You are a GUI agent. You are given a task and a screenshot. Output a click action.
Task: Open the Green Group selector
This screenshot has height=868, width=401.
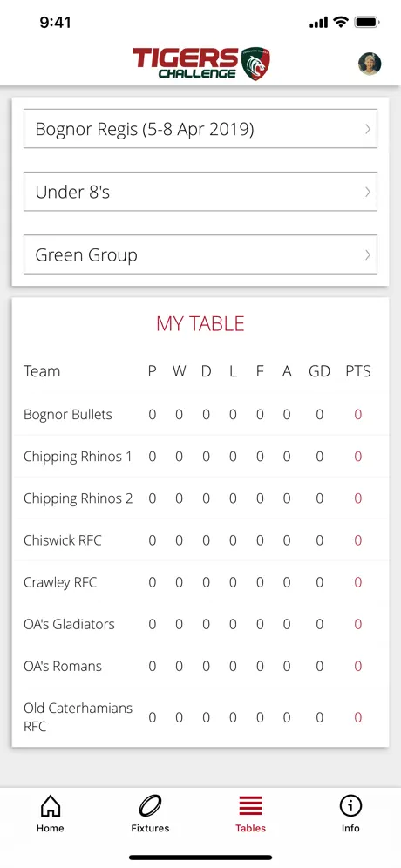click(x=200, y=254)
